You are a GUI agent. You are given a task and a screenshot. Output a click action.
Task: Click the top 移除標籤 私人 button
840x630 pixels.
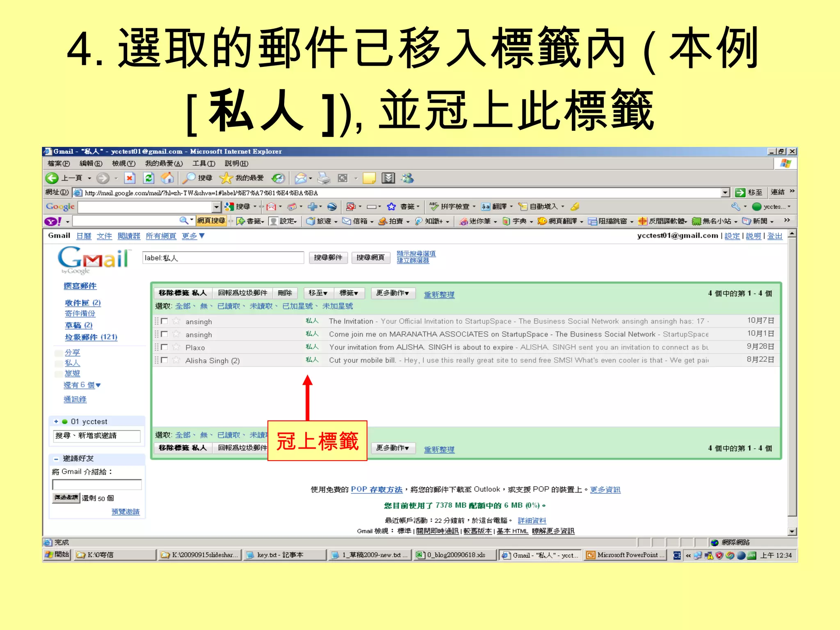coord(183,293)
